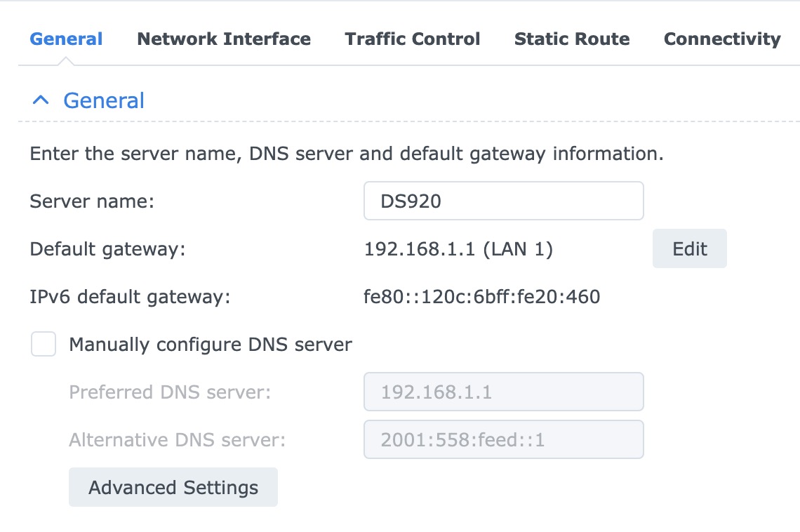
Task: Switch to the Network Interface tab
Action: (x=224, y=39)
